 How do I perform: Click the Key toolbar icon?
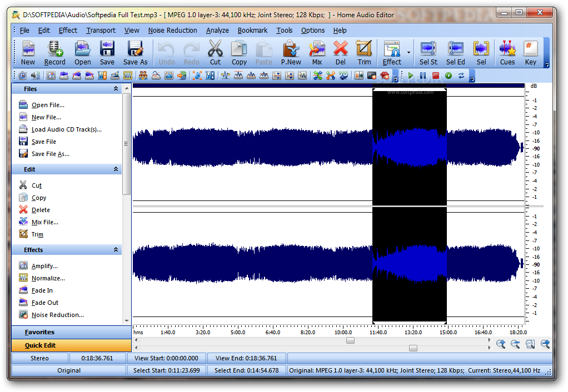click(x=531, y=53)
